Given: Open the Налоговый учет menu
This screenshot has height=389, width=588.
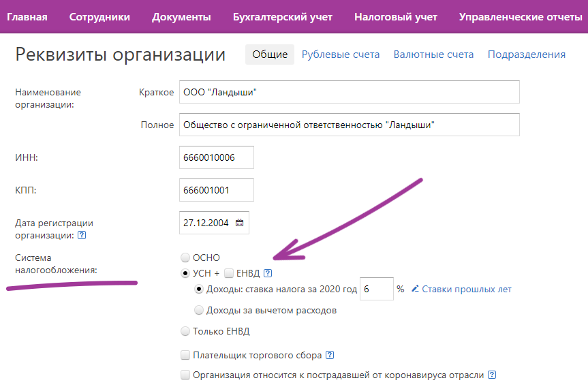Looking at the screenshot, I should [396, 17].
